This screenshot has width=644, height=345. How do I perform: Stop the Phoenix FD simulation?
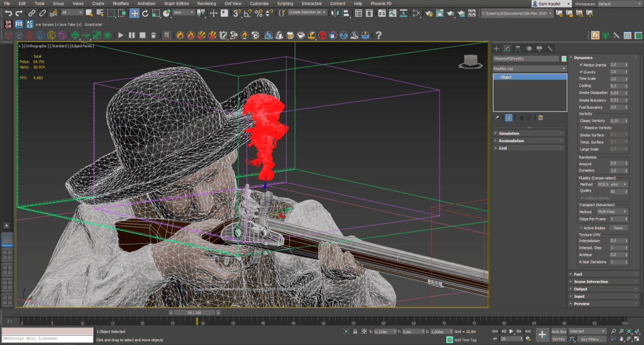[143, 35]
